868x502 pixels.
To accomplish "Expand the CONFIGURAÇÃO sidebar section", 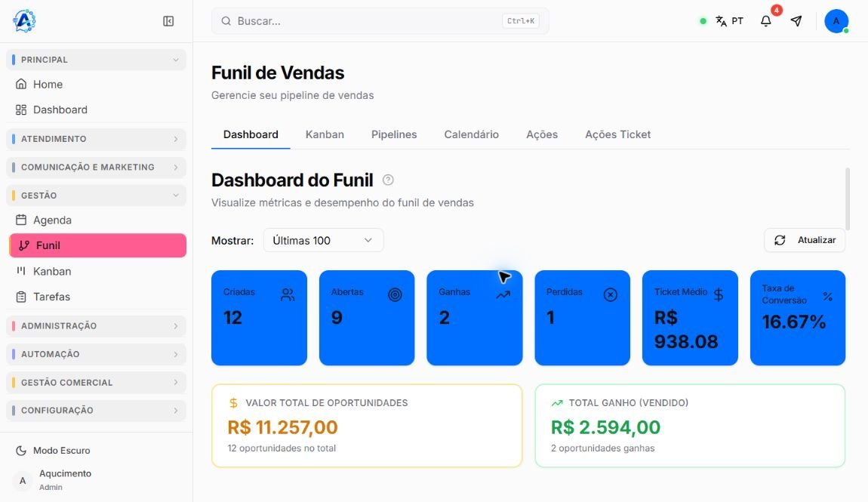I will (x=97, y=410).
